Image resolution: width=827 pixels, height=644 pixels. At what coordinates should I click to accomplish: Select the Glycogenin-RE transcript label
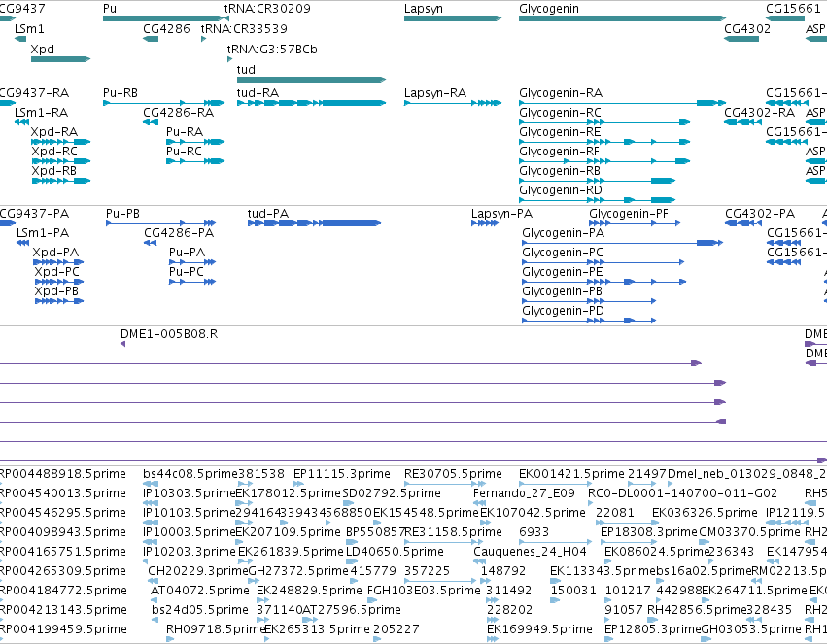(x=560, y=132)
